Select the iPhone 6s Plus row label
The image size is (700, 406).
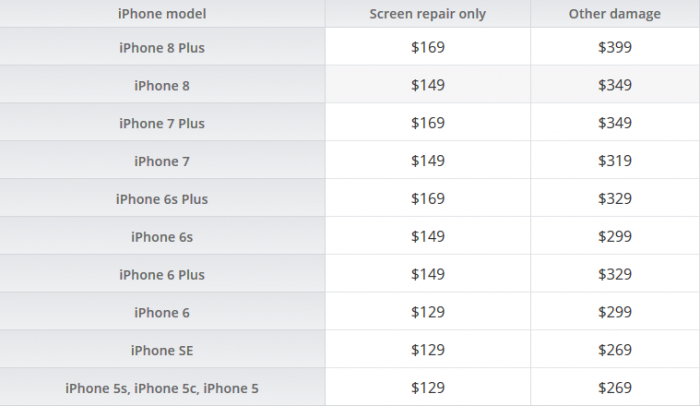click(162, 199)
